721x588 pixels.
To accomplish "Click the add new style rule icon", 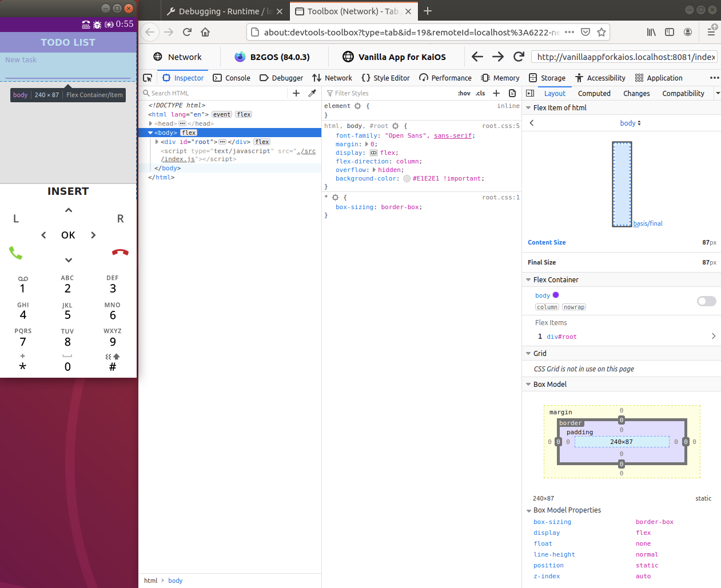I will tap(496, 93).
